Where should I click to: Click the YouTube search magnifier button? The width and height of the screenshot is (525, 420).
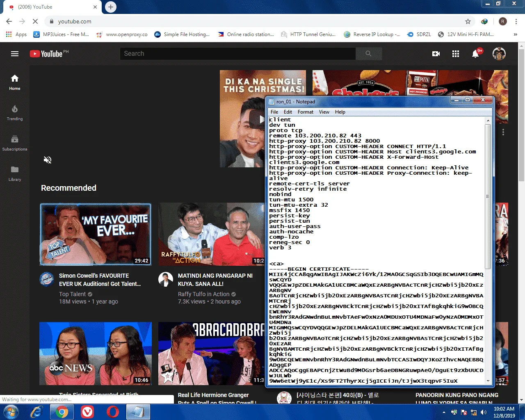click(369, 54)
